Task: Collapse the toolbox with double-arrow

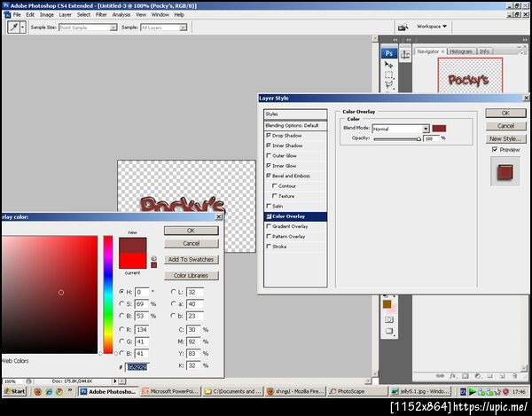Action: click(395, 40)
